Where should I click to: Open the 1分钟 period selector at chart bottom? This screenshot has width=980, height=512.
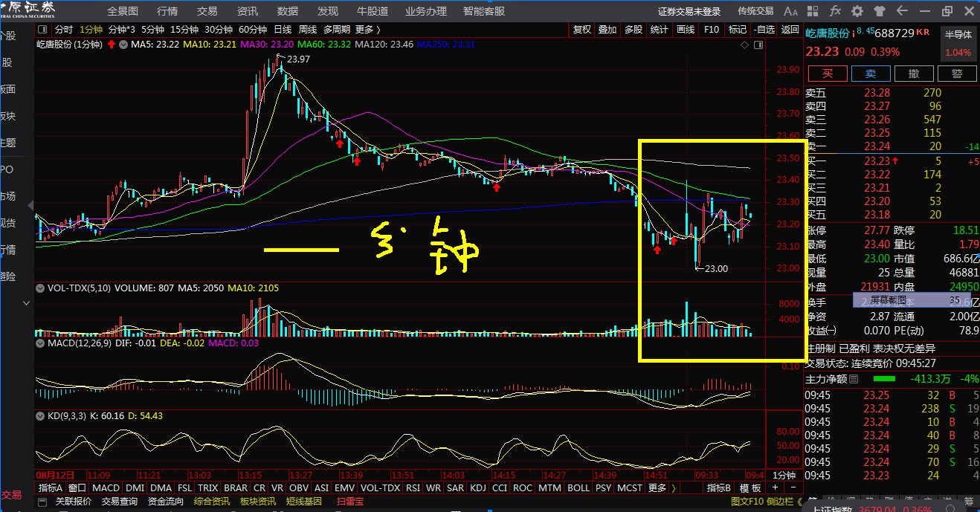click(x=784, y=475)
